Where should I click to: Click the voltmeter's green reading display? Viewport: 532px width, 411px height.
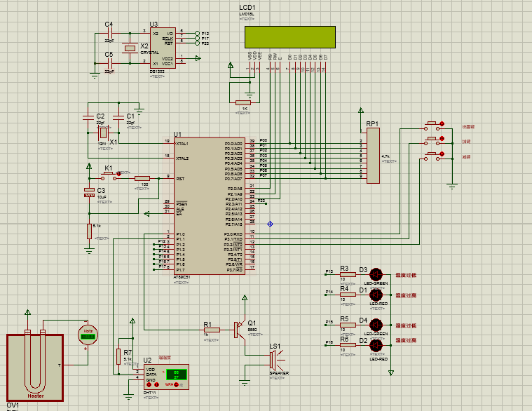tap(88, 337)
